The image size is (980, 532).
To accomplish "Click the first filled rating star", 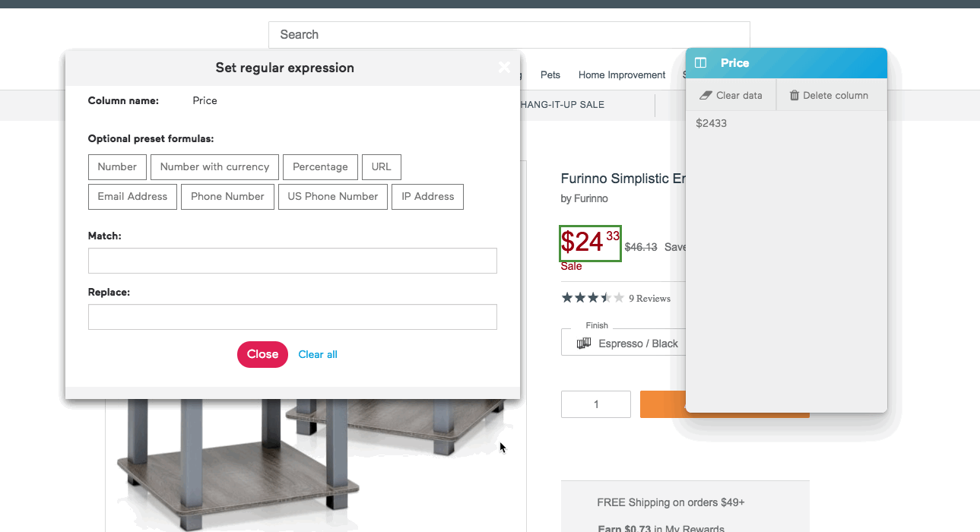I will 566,298.
